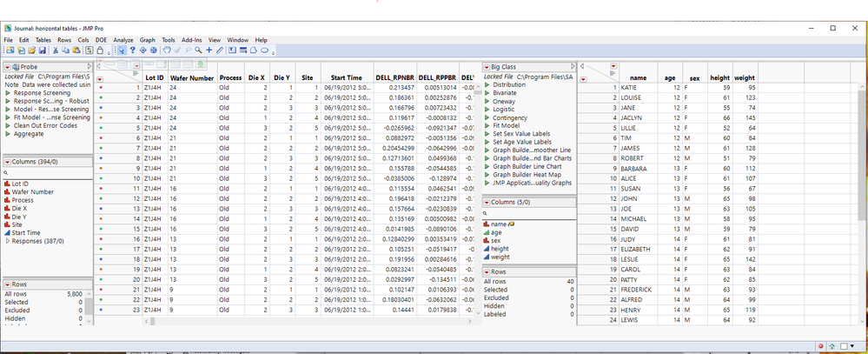
Task: Click the Copy toolbar icon
Action: pyautogui.click(x=66, y=50)
